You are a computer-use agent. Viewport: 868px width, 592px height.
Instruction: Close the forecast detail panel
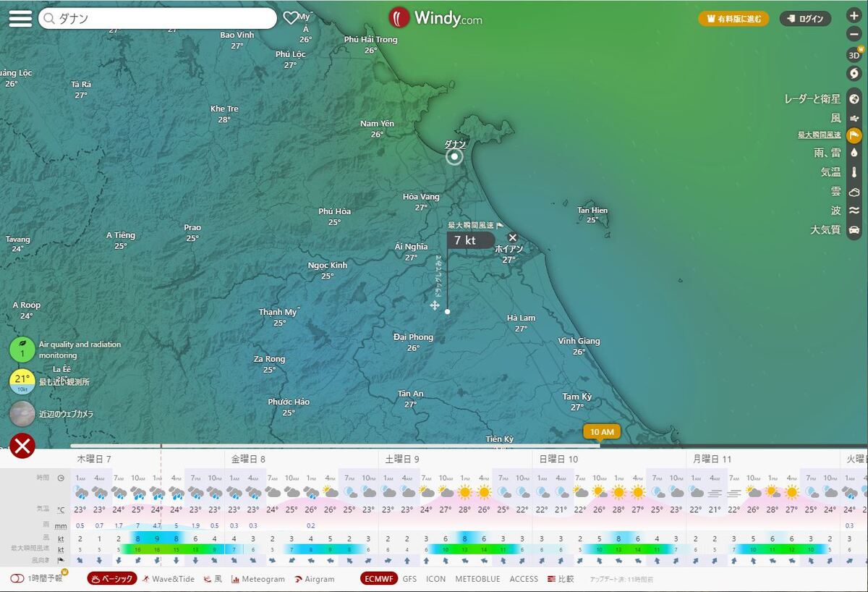point(22,446)
